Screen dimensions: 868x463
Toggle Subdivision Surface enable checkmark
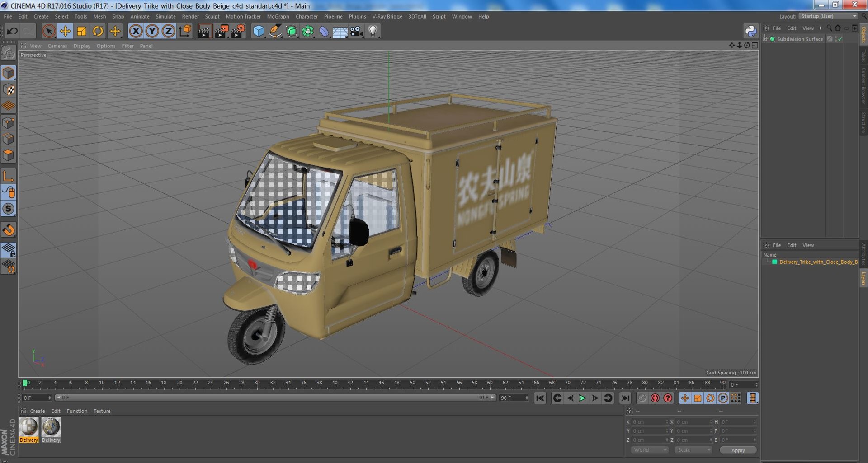click(840, 39)
